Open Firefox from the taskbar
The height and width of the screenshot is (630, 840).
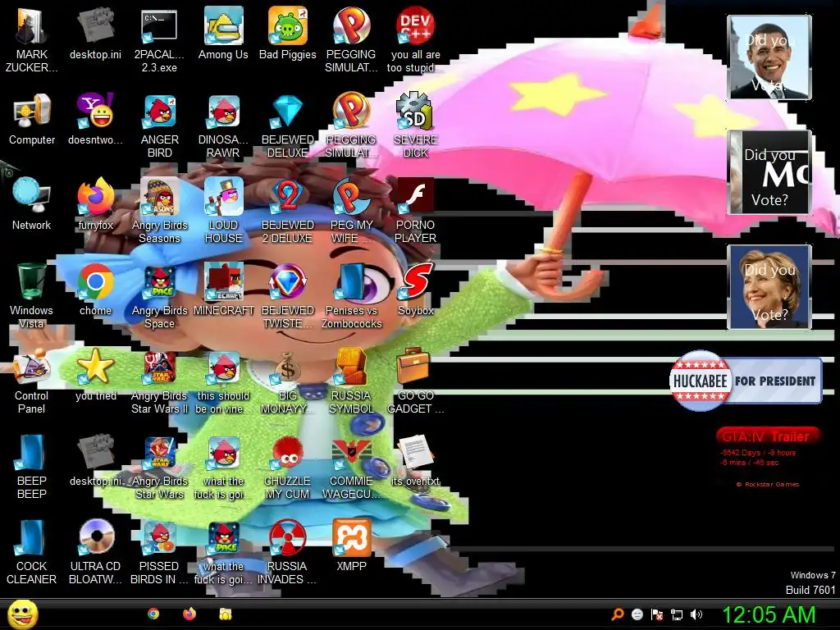189,614
